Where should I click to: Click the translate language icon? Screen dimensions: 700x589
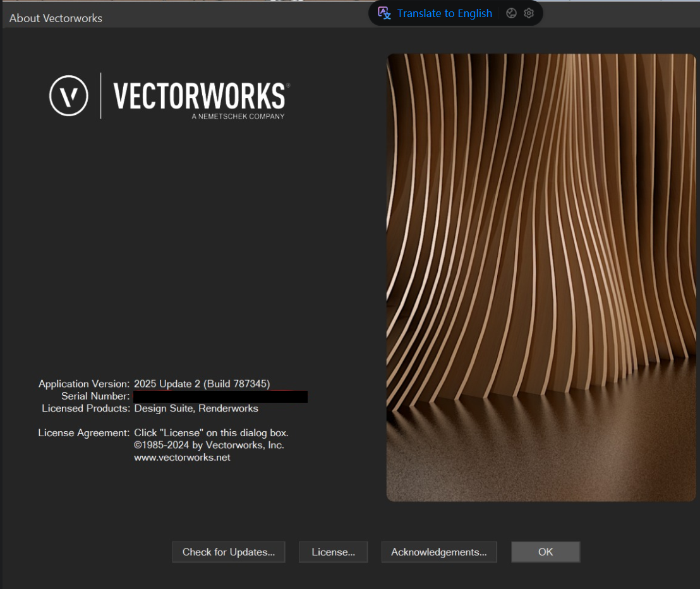384,13
